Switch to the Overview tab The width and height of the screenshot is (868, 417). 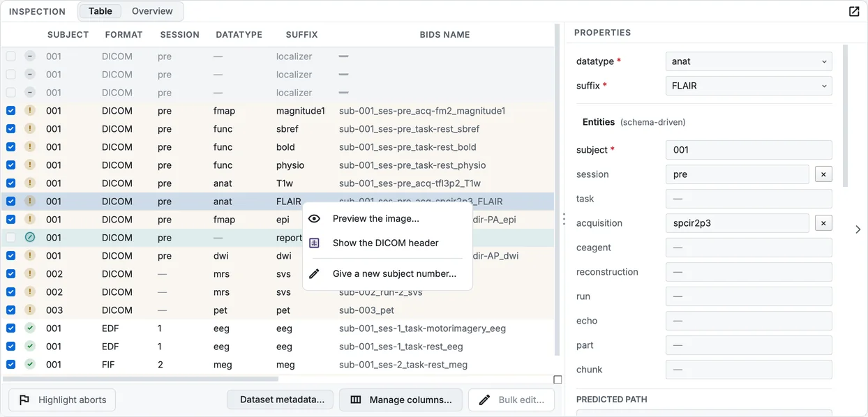pyautogui.click(x=152, y=11)
